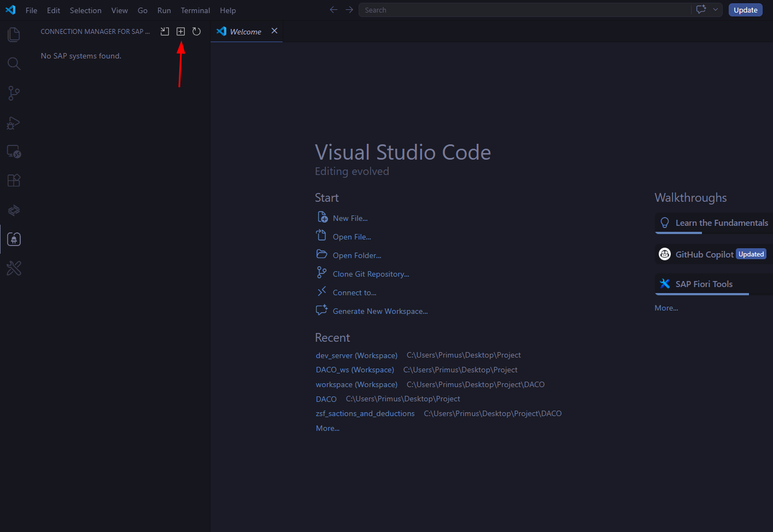Click the path beside workspace (Workspace)
The width and height of the screenshot is (773, 532).
pos(476,384)
